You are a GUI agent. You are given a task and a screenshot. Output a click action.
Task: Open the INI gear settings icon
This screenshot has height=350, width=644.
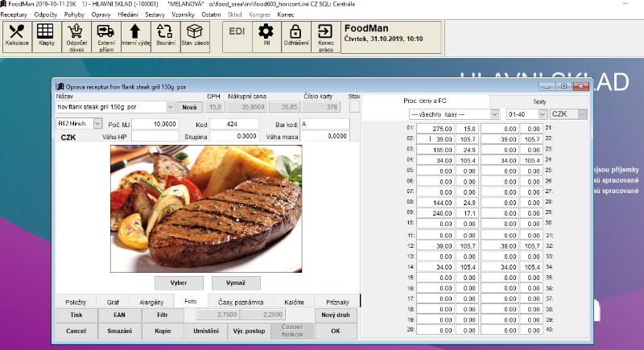tap(266, 37)
